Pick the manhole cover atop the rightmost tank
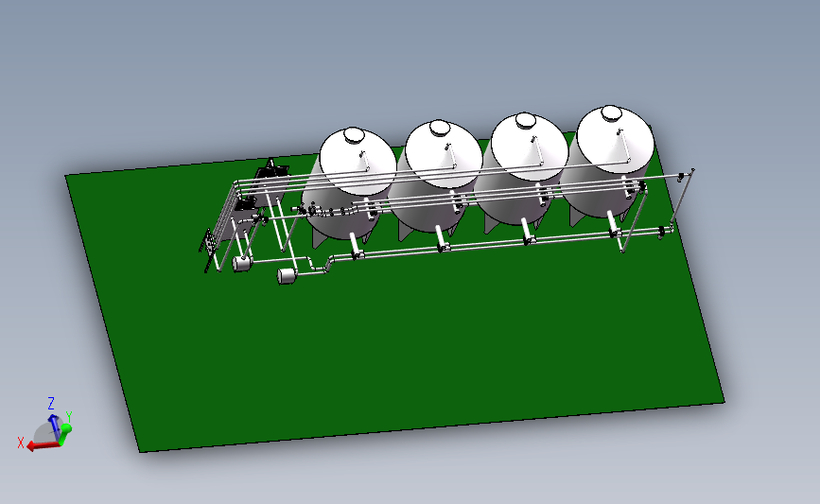 click(x=611, y=113)
